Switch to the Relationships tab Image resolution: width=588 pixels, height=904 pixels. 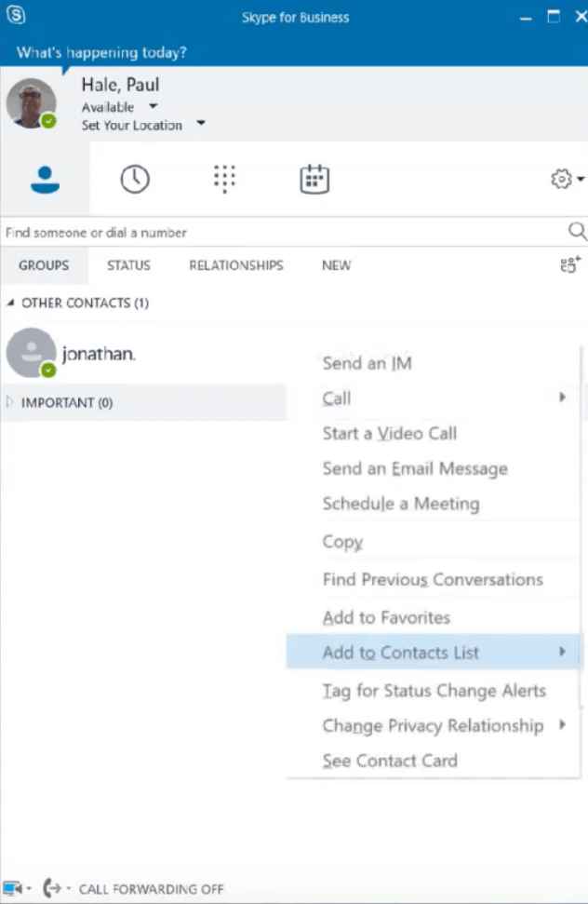coord(236,265)
